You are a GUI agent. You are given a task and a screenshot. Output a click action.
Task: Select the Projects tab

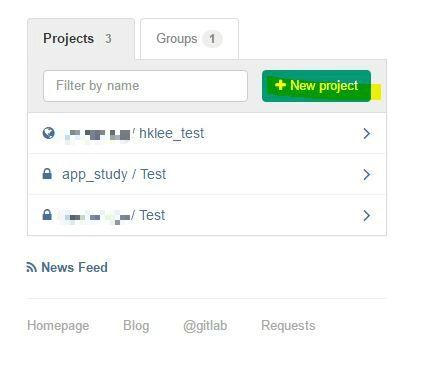point(81,39)
